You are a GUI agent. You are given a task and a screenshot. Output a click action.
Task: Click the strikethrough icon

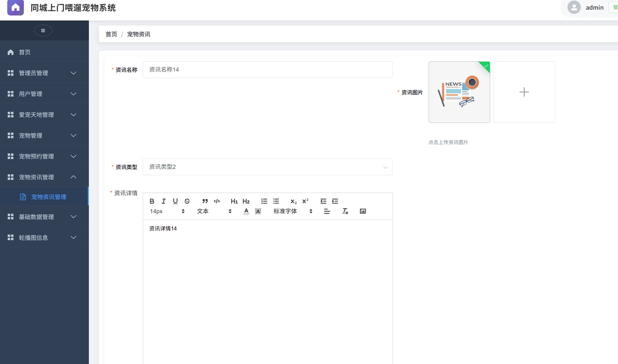187,201
